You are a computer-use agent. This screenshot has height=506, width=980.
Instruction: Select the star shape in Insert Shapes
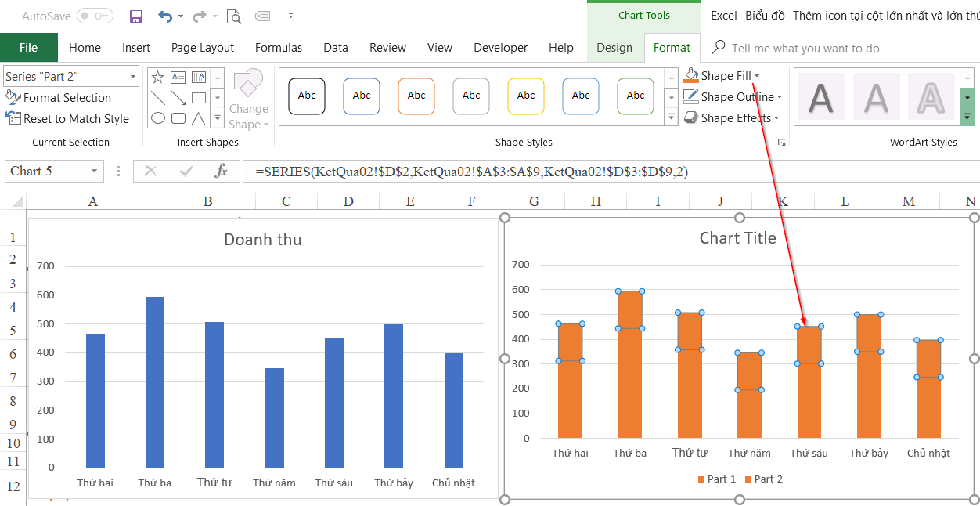pyautogui.click(x=157, y=77)
